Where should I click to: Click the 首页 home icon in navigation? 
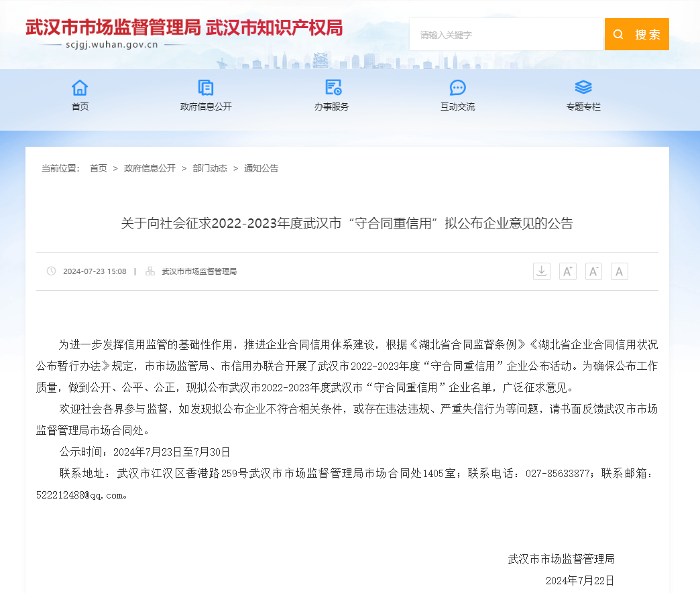80,88
